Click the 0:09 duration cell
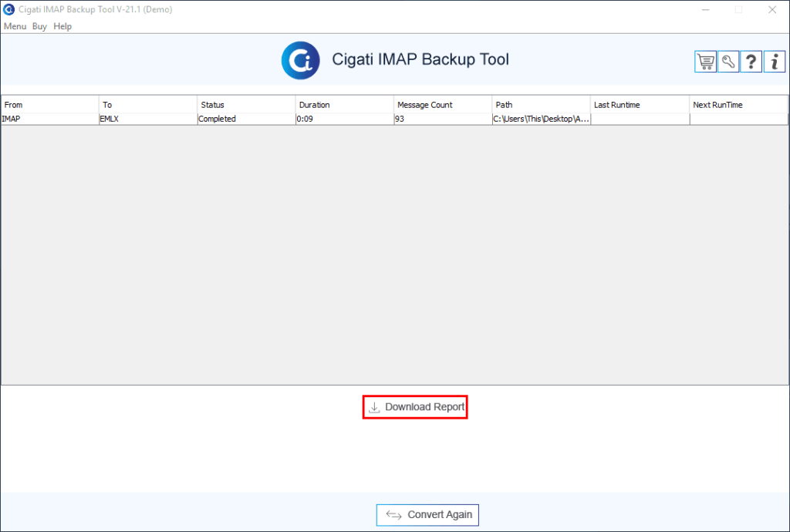The width and height of the screenshot is (790, 532). click(x=345, y=119)
